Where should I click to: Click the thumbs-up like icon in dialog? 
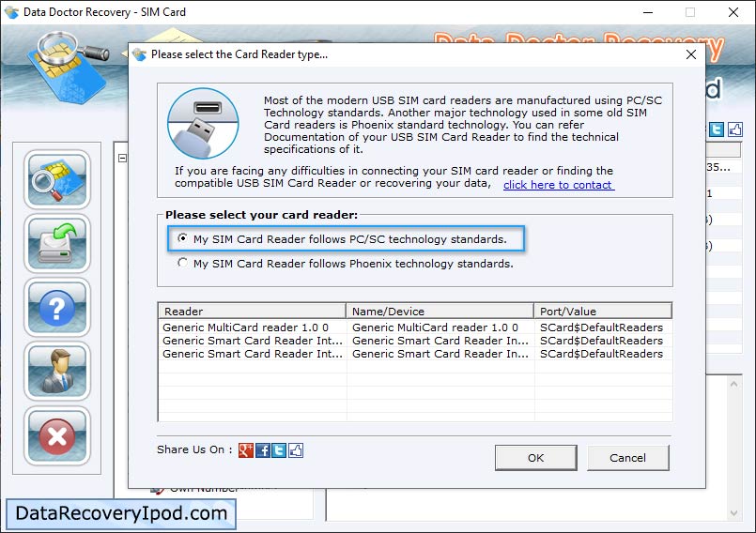pyautogui.click(x=296, y=450)
